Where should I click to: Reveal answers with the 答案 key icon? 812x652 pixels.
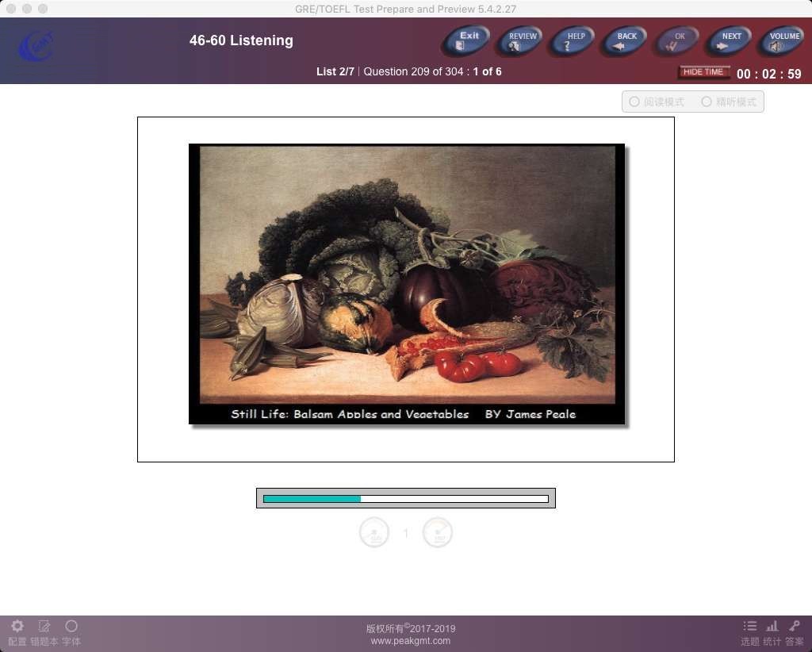point(795,633)
